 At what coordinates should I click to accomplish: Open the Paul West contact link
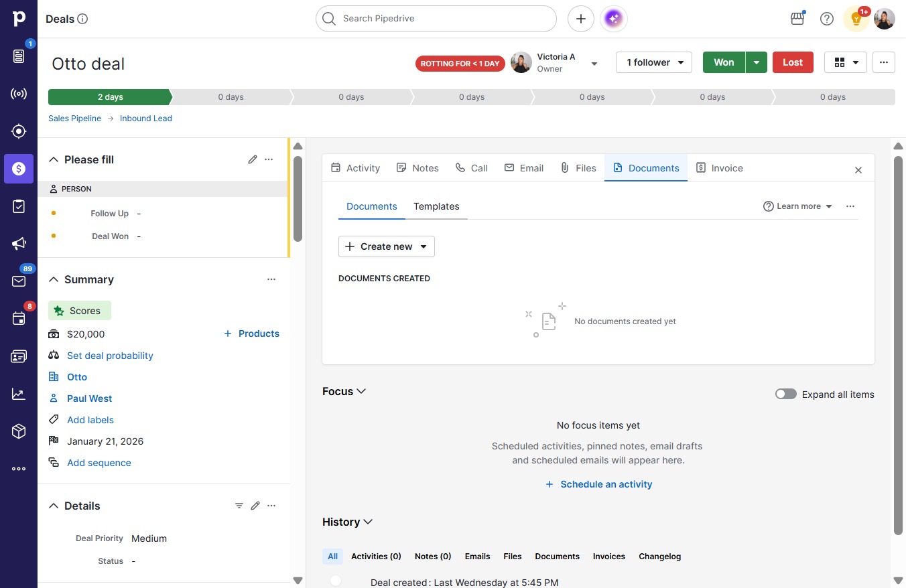click(90, 398)
